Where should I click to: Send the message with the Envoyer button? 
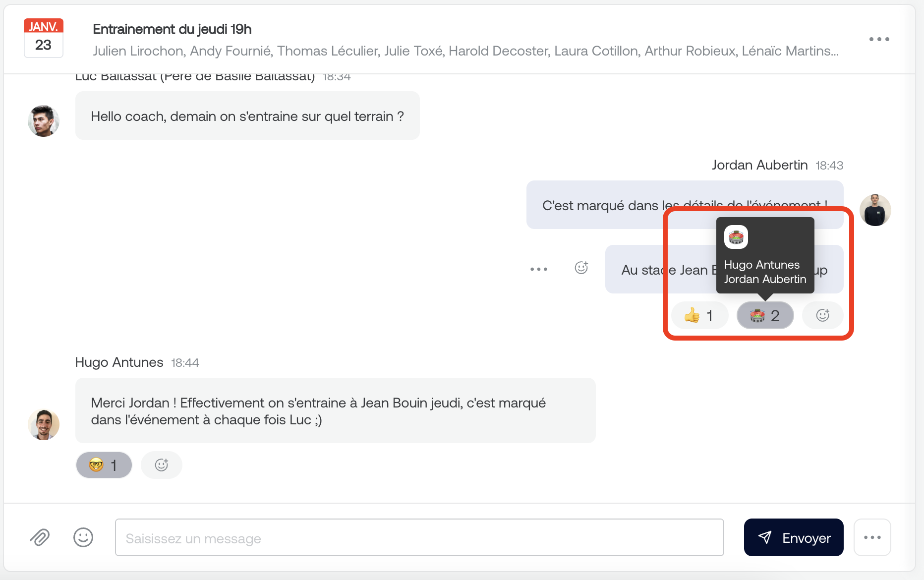pos(794,537)
